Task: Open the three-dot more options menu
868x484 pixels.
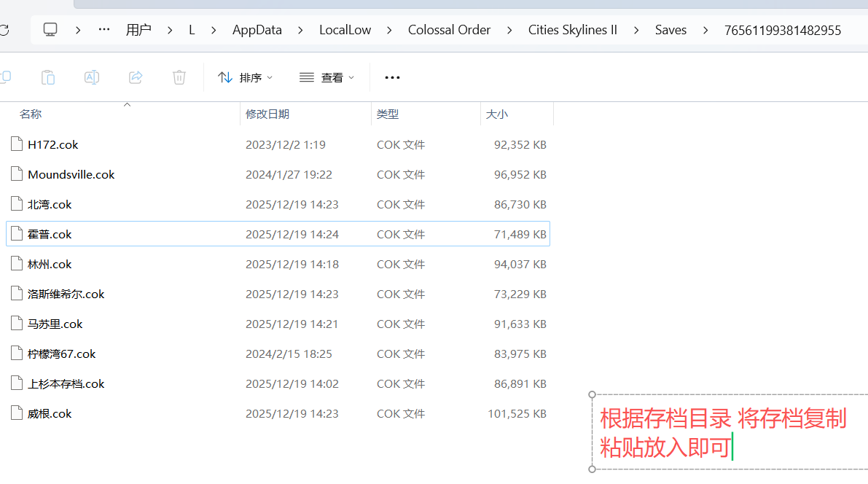Action: [x=392, y=77]
